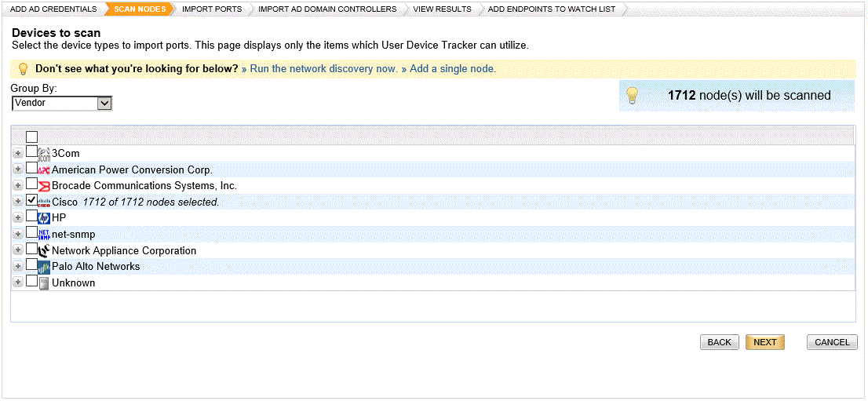Click the Cancel button
Viewport: 868px width, 401px height.
coord(832,342)
